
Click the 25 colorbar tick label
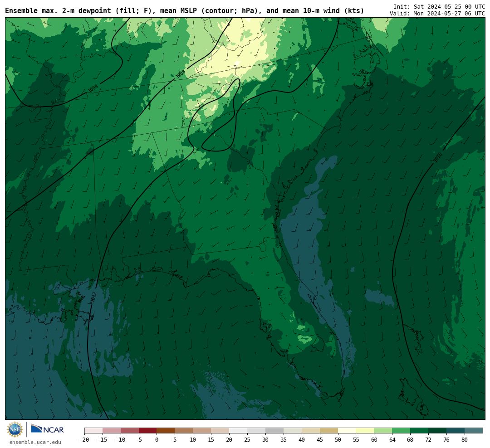248,440
